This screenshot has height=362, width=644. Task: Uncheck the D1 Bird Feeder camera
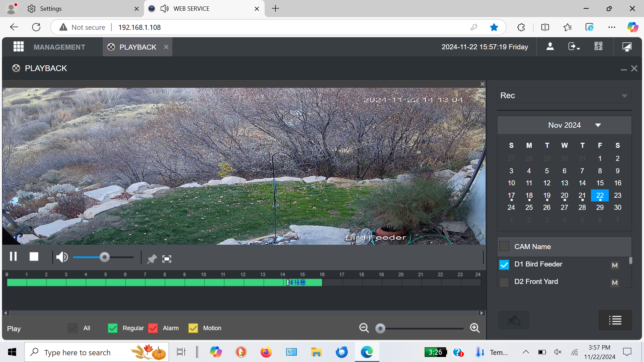(504, 265)
